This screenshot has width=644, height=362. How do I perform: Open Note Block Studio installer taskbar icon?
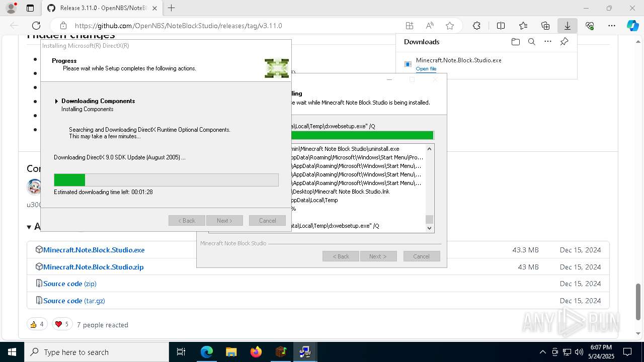[x=281, y=352]
